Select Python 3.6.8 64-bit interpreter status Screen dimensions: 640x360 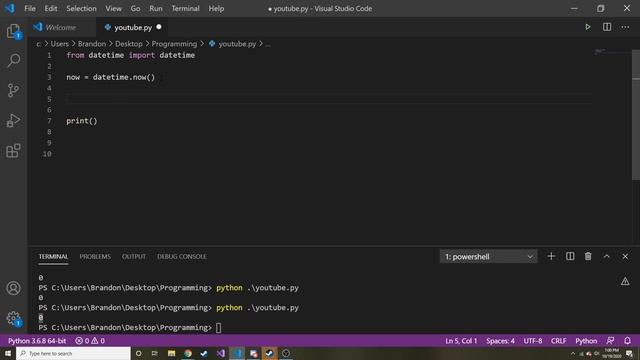(x=37, y=340)
